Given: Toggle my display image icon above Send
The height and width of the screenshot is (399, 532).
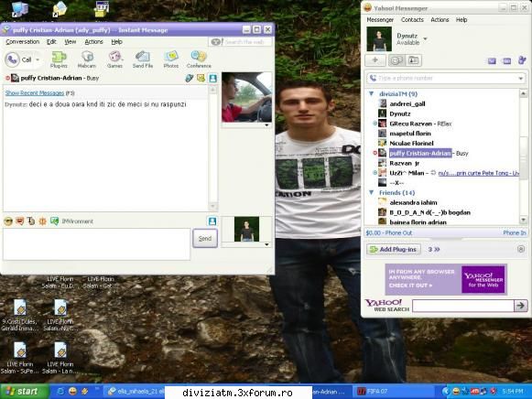Looking at the screenshot, I should pyautogui.click(x=212, y=221).
